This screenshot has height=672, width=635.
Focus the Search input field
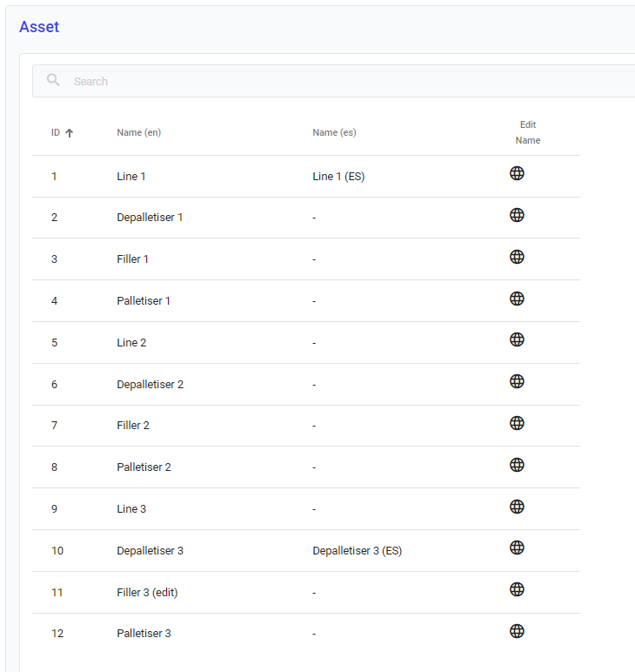[x=348, y=81]
